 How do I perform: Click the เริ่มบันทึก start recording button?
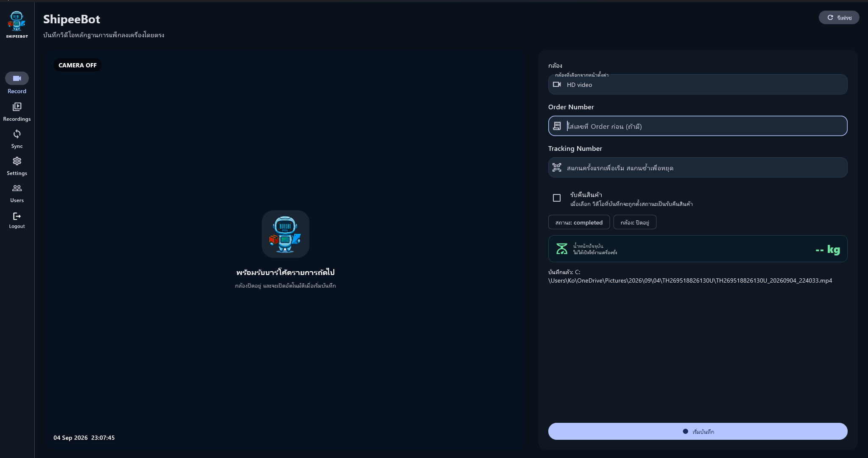coord(698,431)
